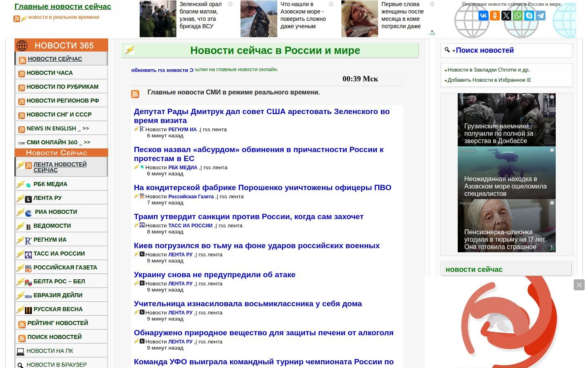Open СМИ ОНЛАЙН 360 menu item
The image size is (588, 368).
(x=58, y=142)
